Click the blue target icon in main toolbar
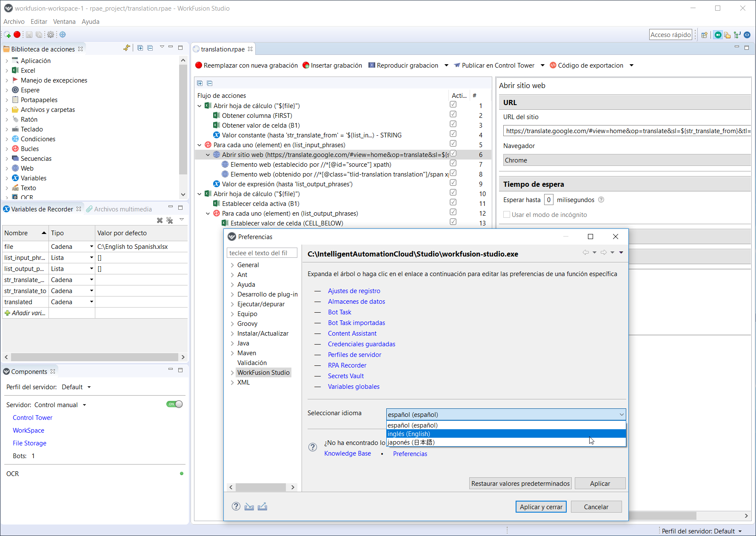Image resolution: width=756 pixels, height=536 pixels. pyautogui.click(x=63, y=34)
